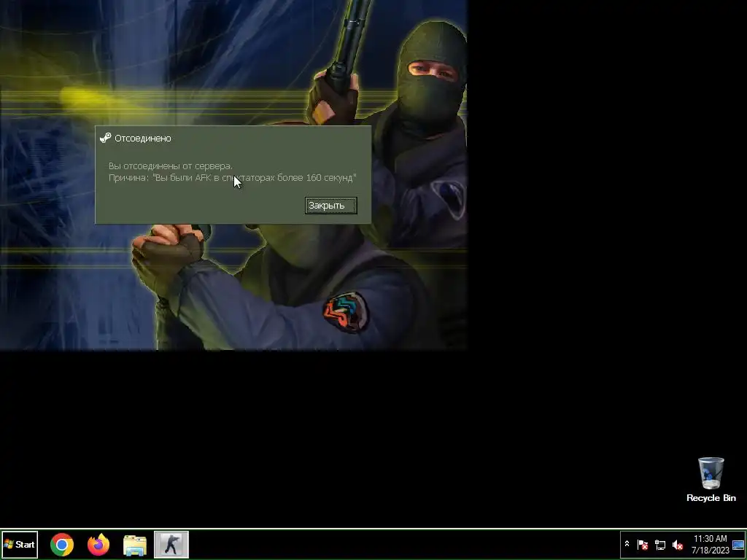747x560 pixels.
Task: Open network status tray icon
Action: click(x=660, y=544)
